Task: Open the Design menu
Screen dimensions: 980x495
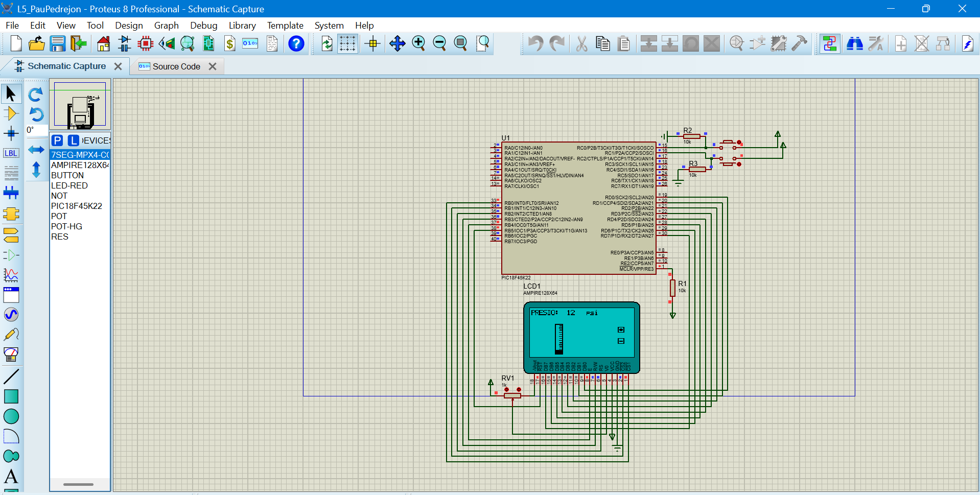Action: coord(129,26)
